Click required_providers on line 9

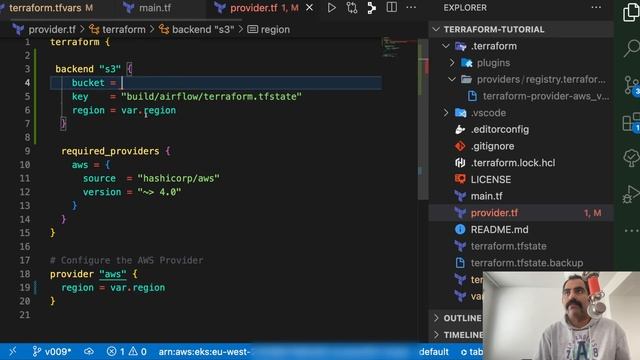(110, 151)
